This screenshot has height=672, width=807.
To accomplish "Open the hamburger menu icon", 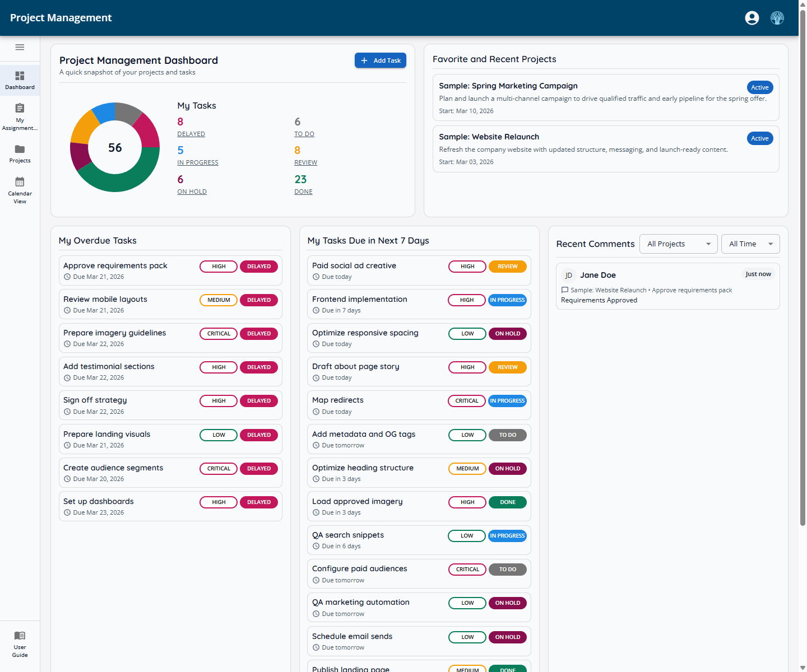I will 20,47.
